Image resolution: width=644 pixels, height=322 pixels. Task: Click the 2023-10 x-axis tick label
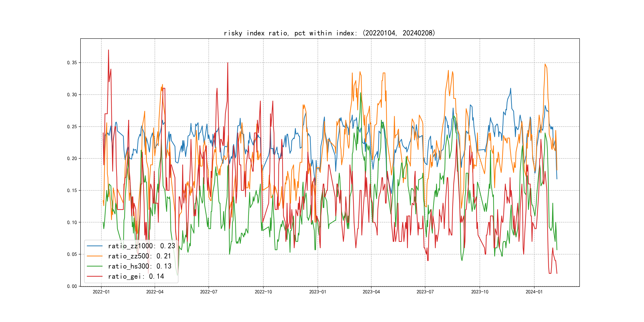[x=480, y=292]
